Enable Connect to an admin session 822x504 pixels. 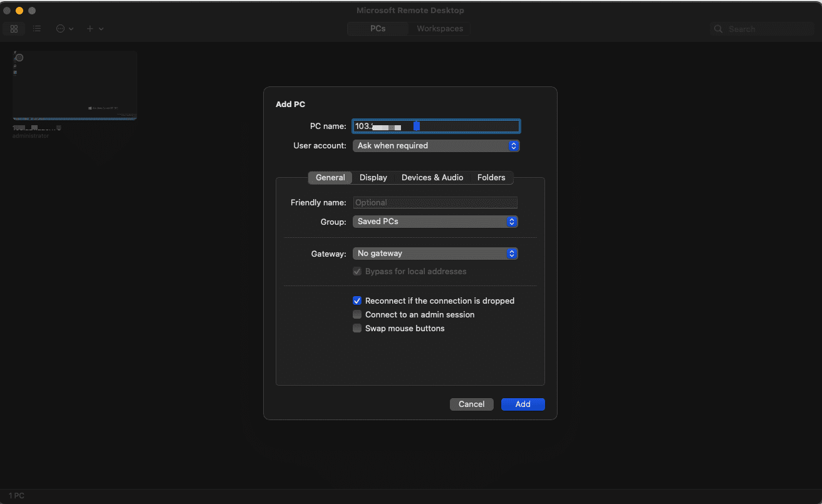point(357,315)
